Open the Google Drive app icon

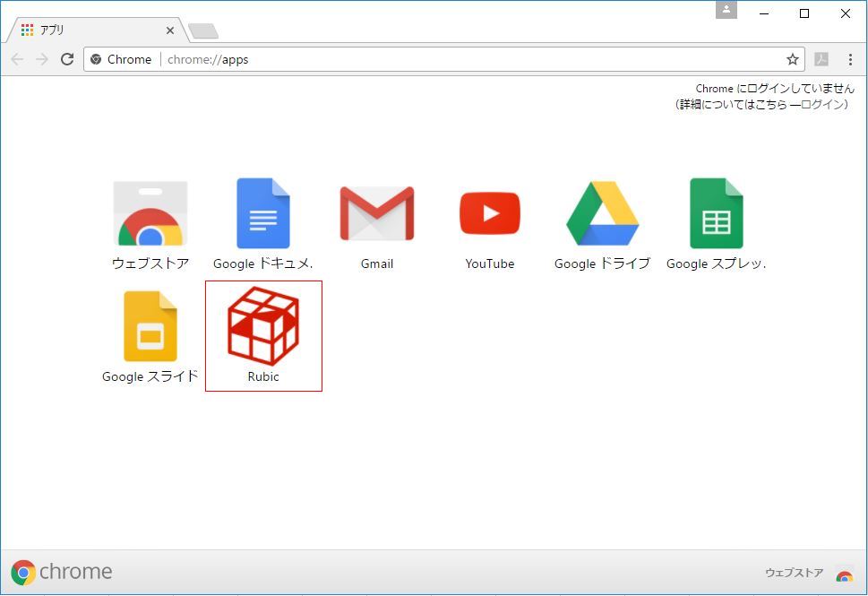[602, 213]
